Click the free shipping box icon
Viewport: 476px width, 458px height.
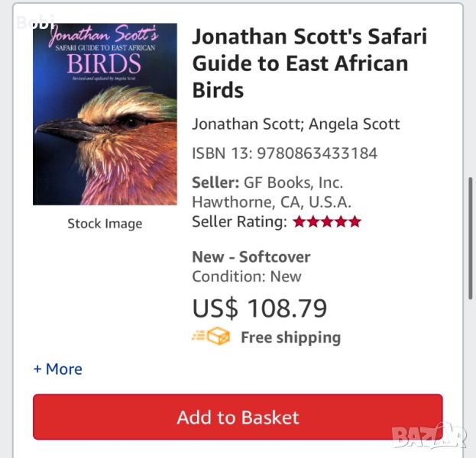212,337
